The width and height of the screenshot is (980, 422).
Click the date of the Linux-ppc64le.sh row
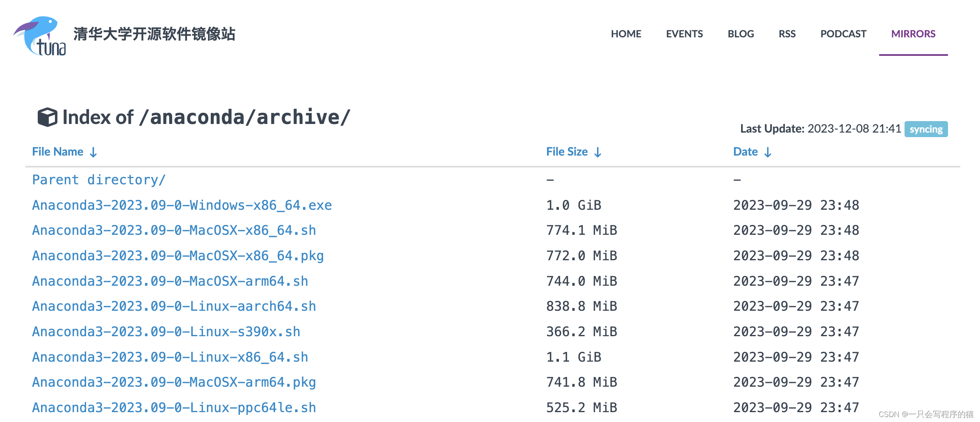click(x=796, y=408)
